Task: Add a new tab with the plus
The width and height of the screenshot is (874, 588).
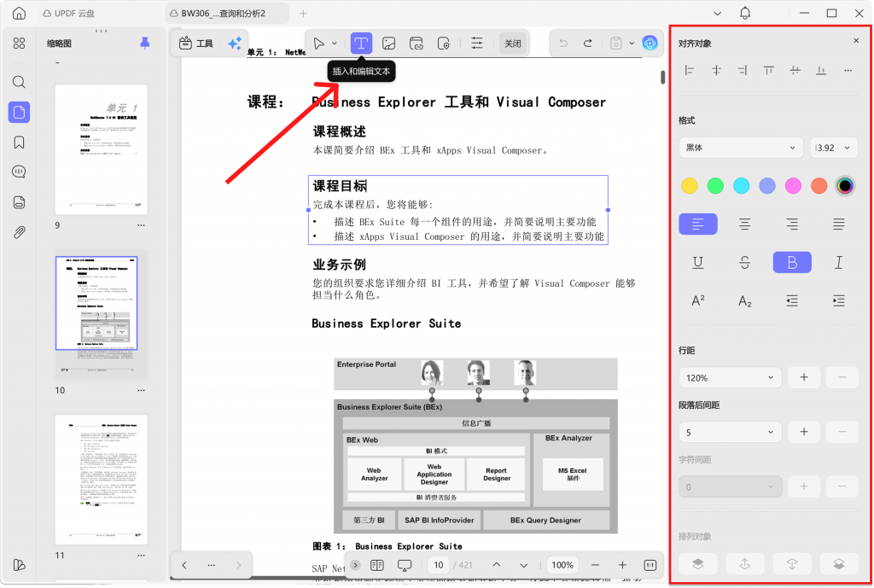Action: pyautogui.click(x=303, y=14)
